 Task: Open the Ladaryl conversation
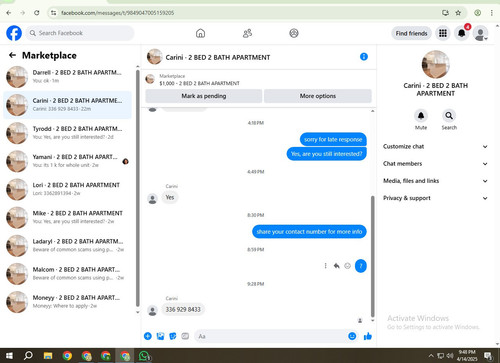click(68, 246)
